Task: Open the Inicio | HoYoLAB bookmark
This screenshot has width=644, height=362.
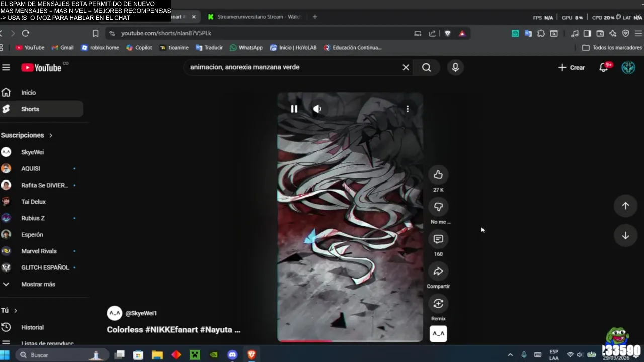Action: point(293,48)
